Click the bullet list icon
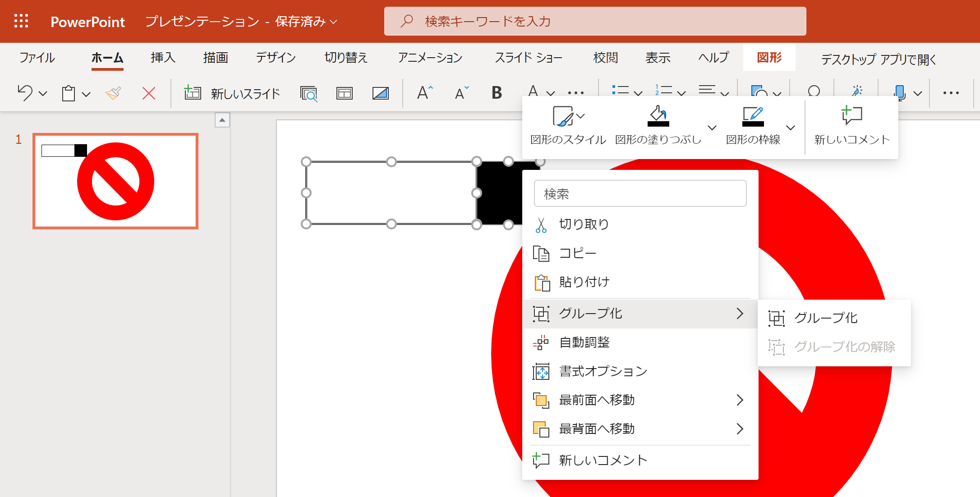The image size is (980, 497). pos(621,91)
